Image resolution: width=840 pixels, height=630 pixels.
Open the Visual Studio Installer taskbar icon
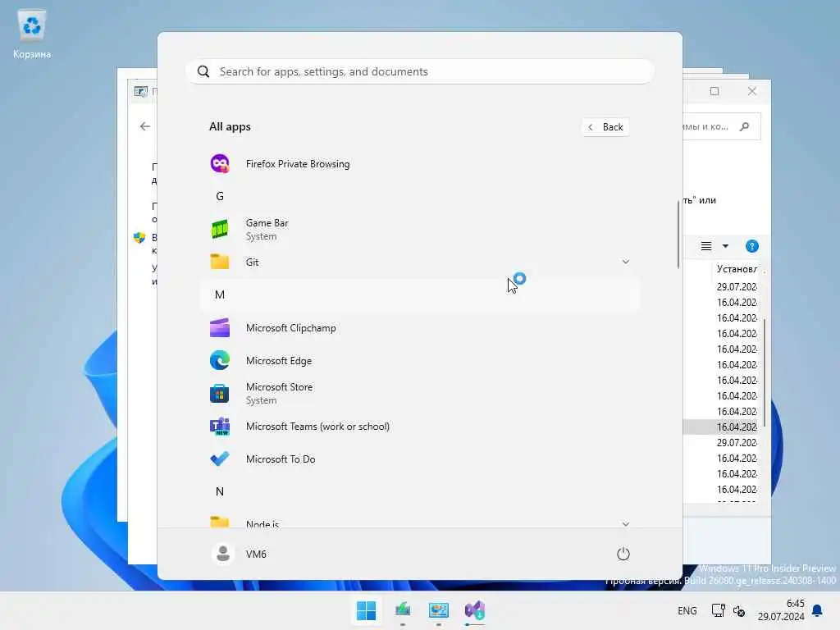click(475, 610)
